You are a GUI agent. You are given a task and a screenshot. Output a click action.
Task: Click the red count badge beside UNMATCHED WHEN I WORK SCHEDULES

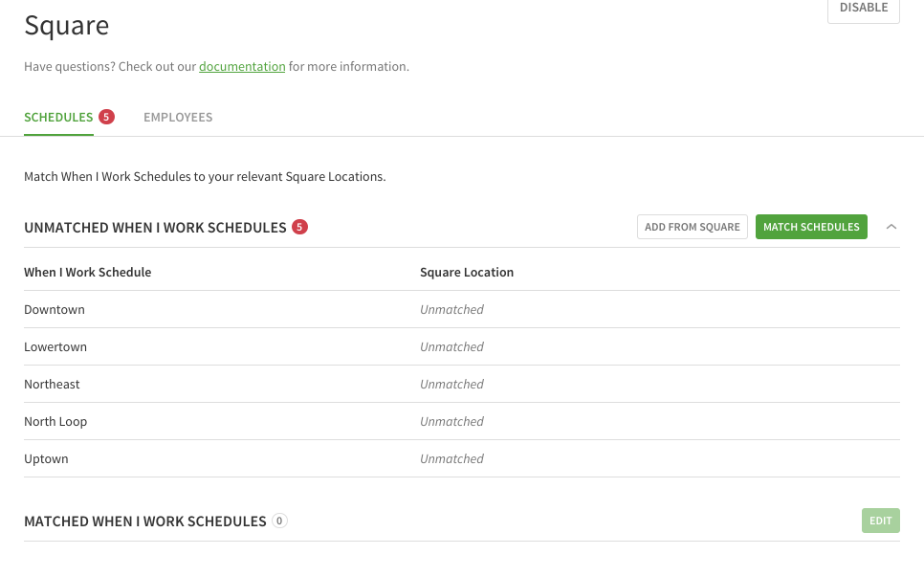tap(299, 227)
